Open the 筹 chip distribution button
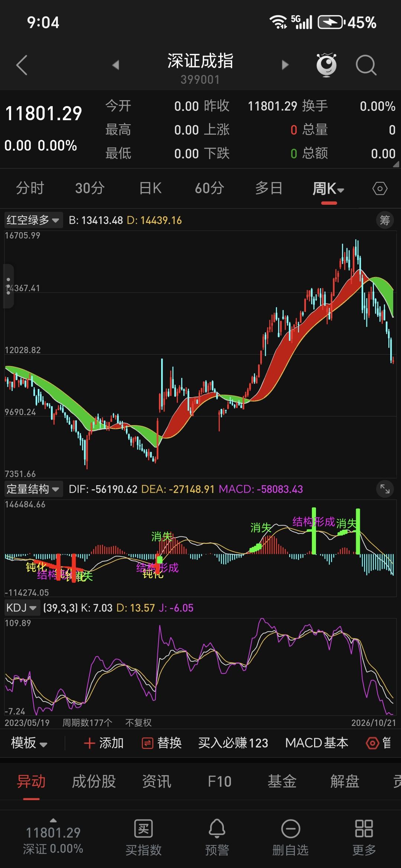401x868 pixels. (385, 220)
